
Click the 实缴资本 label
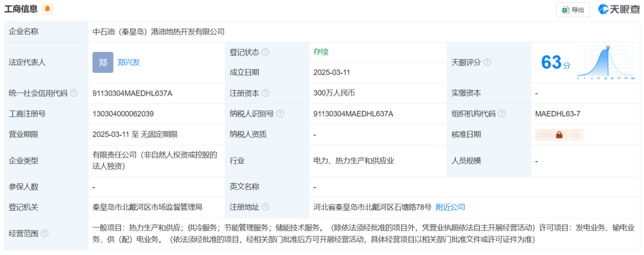[x=466, y=93]
